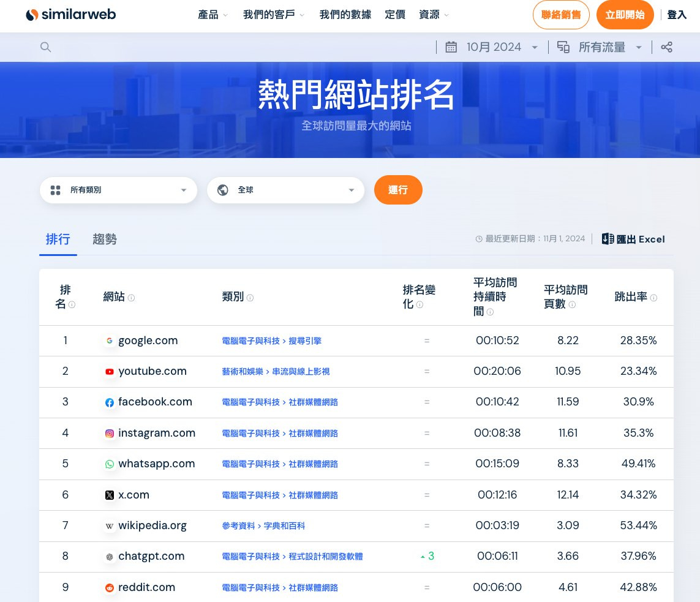Click chatgpt.com's 程式設計和開發軟體 category link
The image size is (700, 602).
(326, 557)
